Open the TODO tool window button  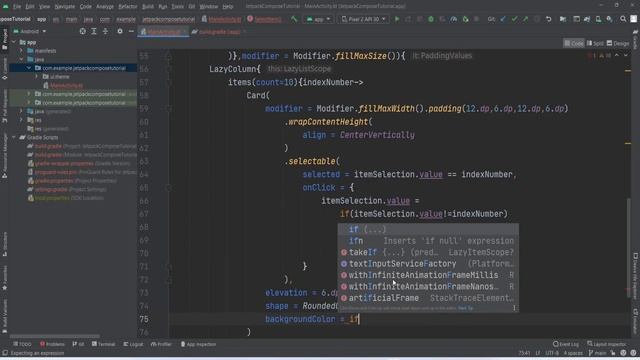pyautogui.click(x=22, y=344)
